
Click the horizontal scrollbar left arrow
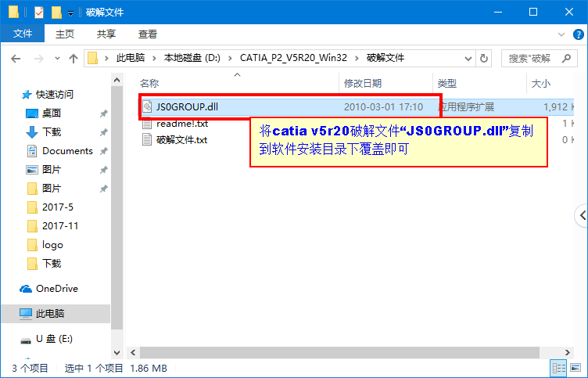point(133,352)
